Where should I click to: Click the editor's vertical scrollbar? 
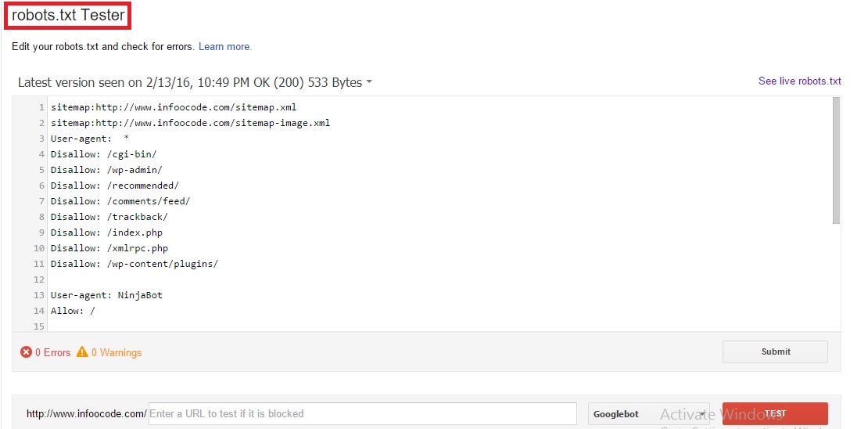click(836, 160)
